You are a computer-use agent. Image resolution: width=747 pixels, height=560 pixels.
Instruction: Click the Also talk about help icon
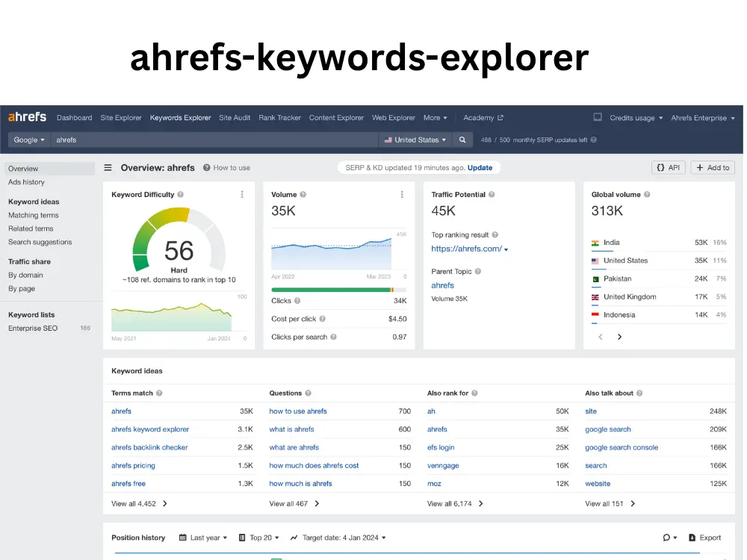639,393
